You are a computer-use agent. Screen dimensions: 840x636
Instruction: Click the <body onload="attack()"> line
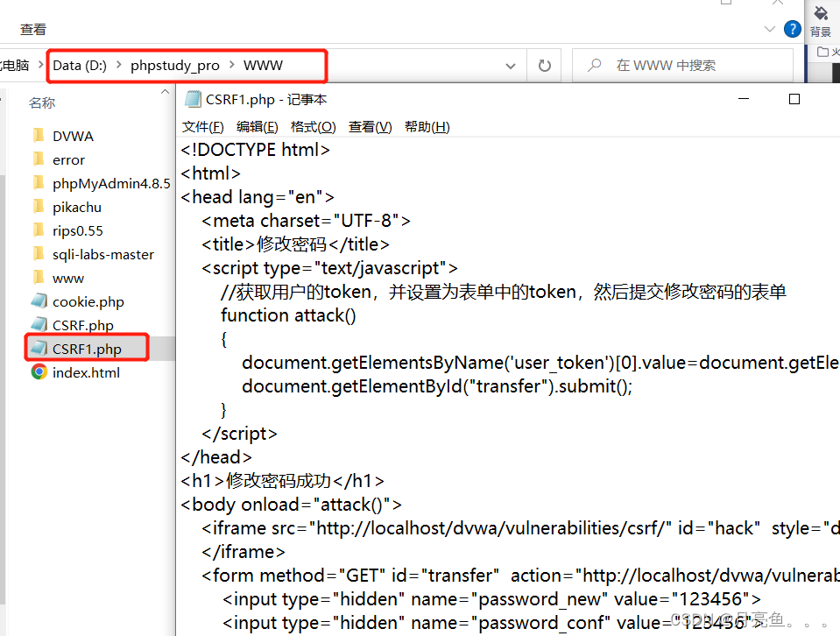tap(292, 505)
